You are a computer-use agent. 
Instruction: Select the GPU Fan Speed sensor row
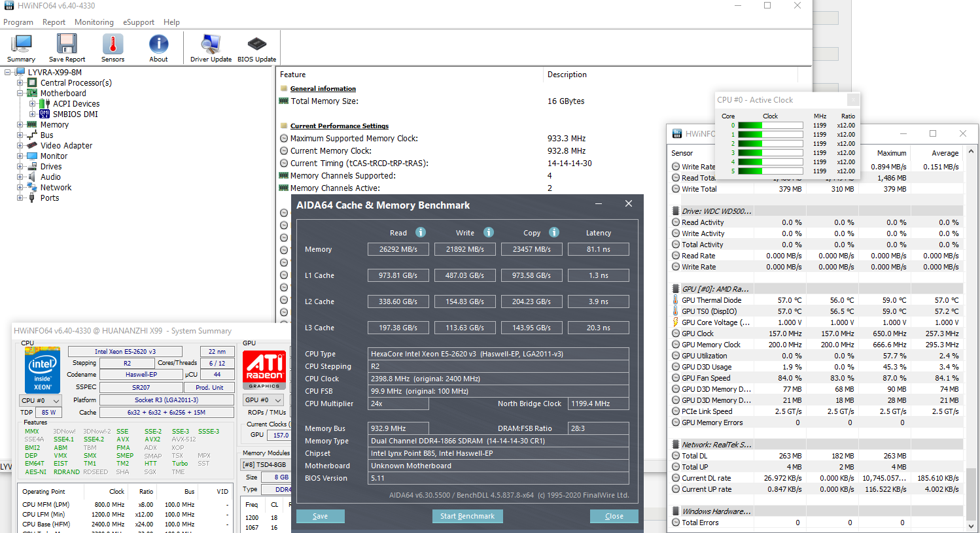tap(816, 378)
